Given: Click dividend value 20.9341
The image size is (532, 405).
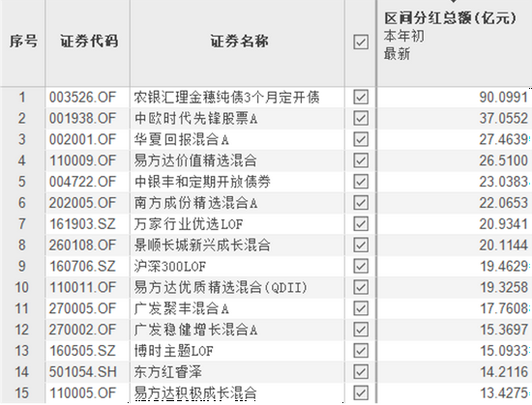Looking at the screenshot, I should click(504, 223).
